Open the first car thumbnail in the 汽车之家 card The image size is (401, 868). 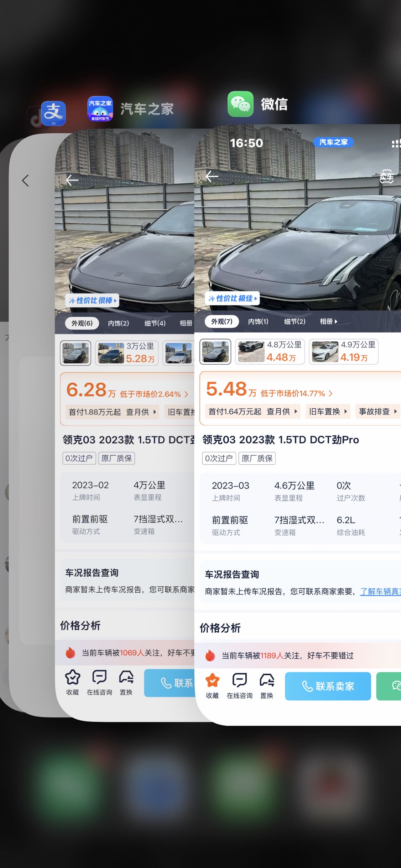click(x=76, y=353)
